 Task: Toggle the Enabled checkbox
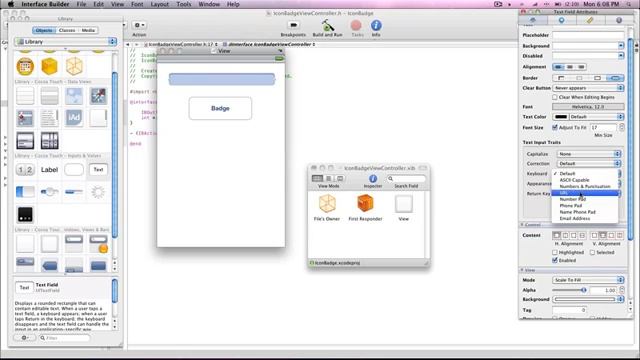(x=555, y=260)
